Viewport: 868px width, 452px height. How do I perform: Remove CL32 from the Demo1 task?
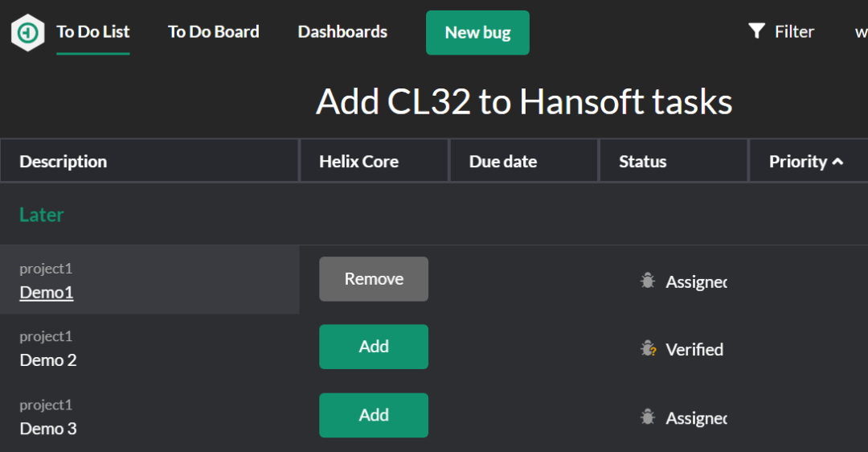click(x=374, y=279)
